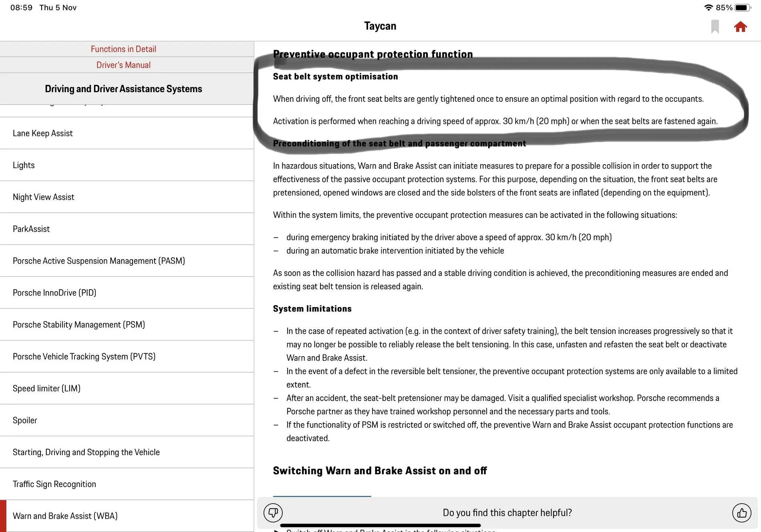This screenshot has width=761, height=532.
Task: Open Lane Keep Assist chapter
Action: 127,133
